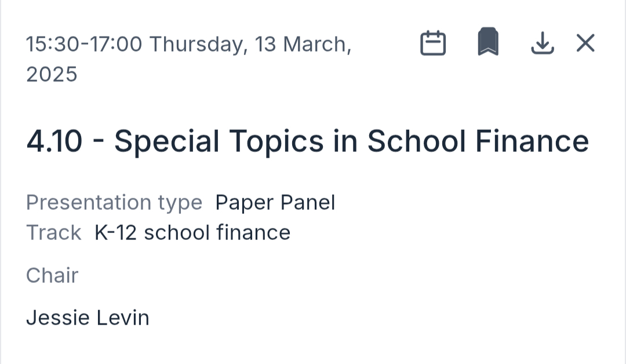Image resolution: width=626 pixels, height=364 pixels.
Task: Select the Paper Panel presentation type
Action: click(x=275, y=202)
